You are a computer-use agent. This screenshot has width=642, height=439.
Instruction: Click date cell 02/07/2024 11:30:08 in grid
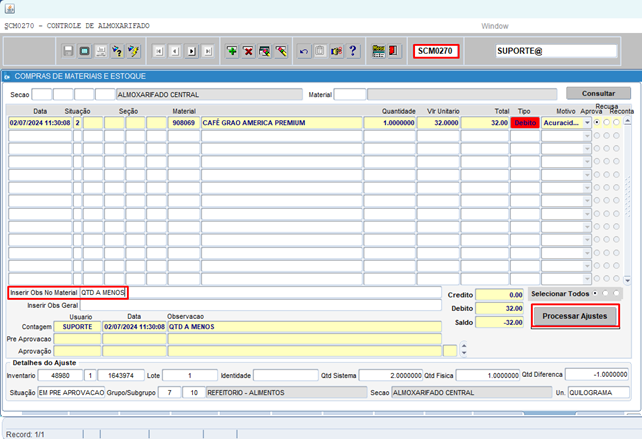[x=40, y=123]
